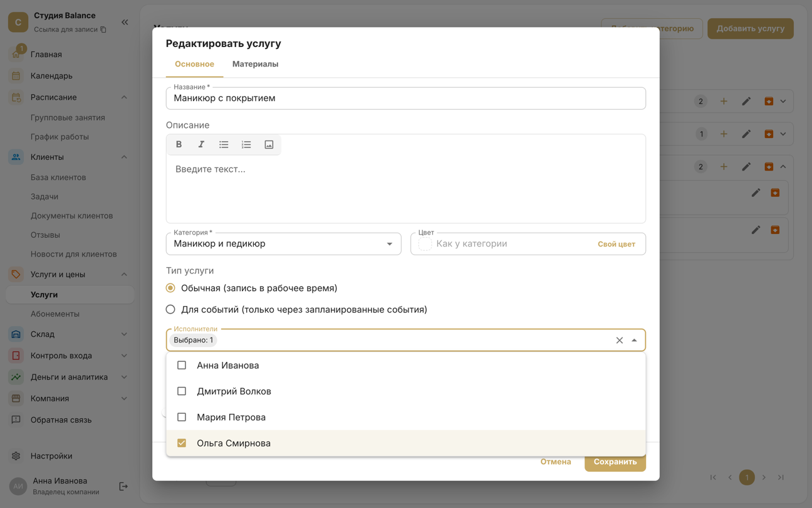Expand the Склад sidebar section
The image size is (812, 508).
[x=70, y=334]
